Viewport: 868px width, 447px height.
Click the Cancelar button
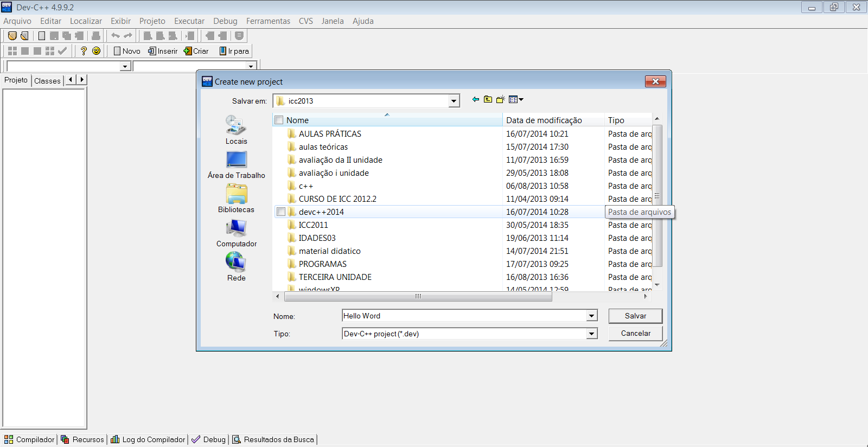click(635, 333)
